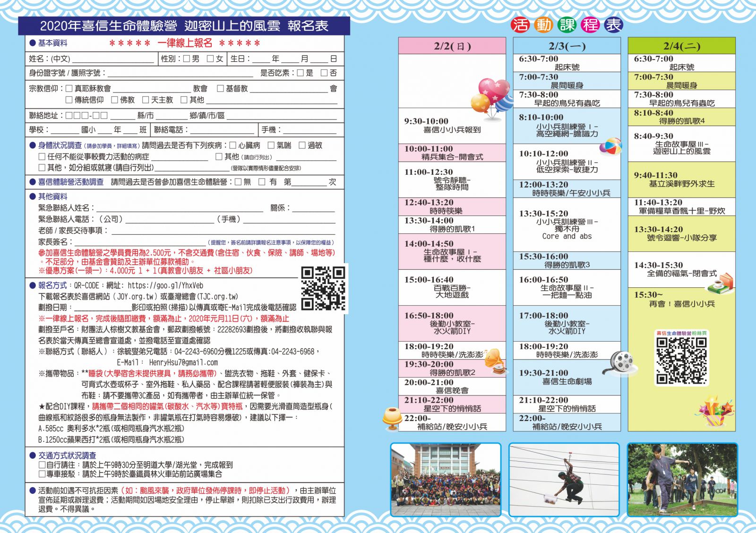Click the fan page QR code
Image resolution: width=756 pixels, height=533 pixels.
681,361
